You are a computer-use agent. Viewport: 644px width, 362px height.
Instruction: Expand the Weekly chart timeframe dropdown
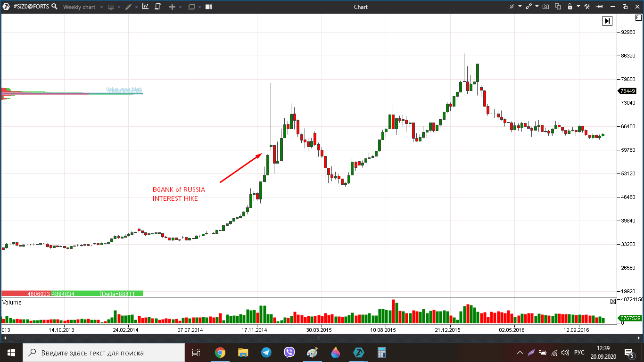(x=101, y=7)
